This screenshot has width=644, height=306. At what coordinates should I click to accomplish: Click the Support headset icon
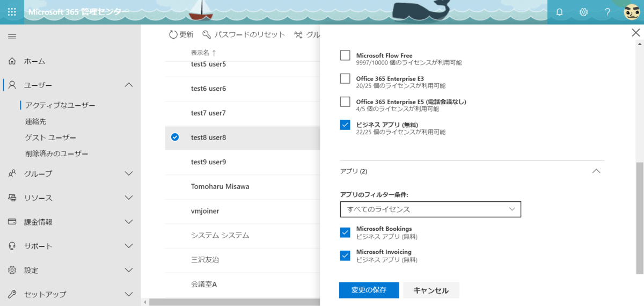pyautogui.click(x=12, y=246)
